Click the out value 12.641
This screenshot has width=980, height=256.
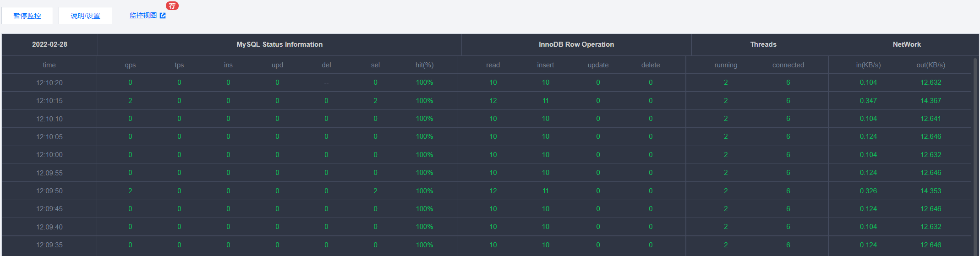(x=931, y=119)
